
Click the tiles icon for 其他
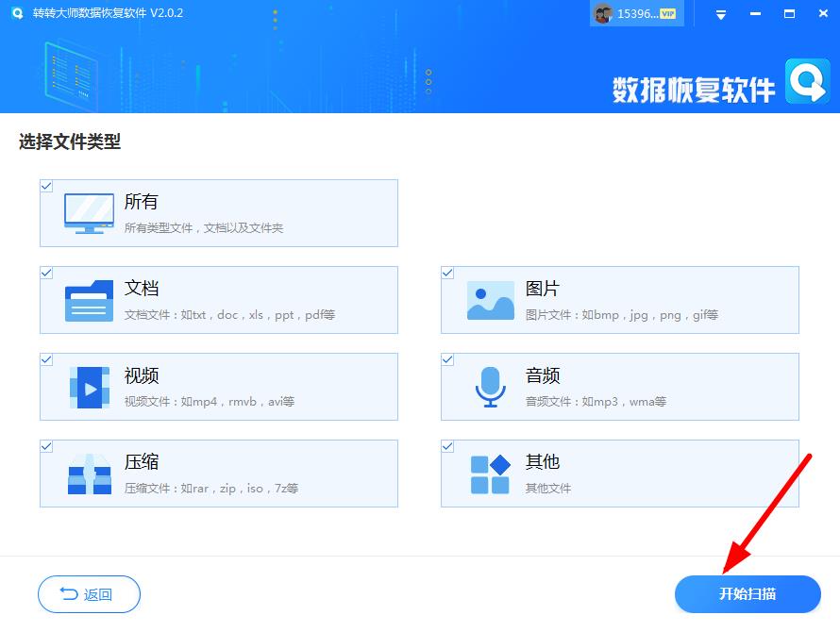[490, 474]
